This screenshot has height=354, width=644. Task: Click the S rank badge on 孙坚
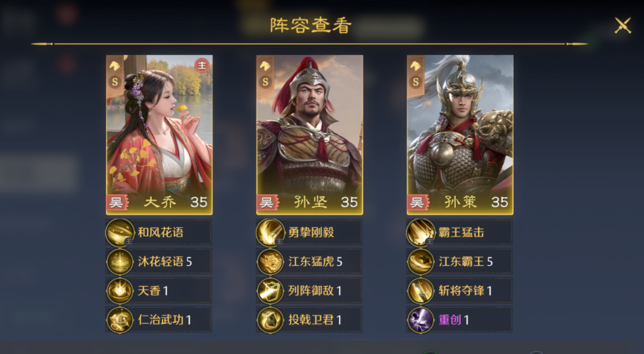tap(265, 82)
